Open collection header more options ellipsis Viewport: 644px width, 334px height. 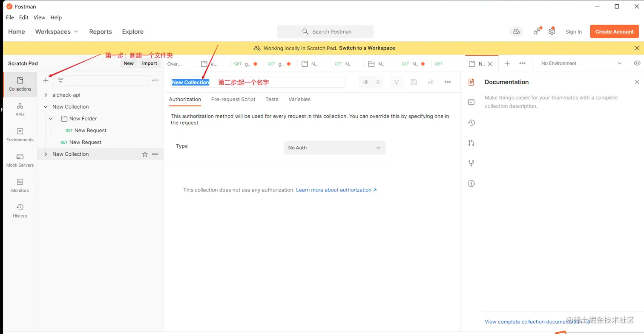pos(448,82)
